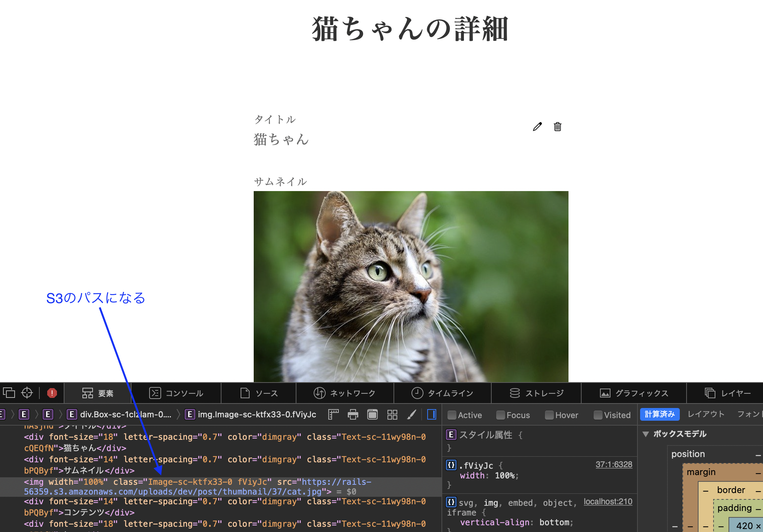Click the paint brush icon

click(x=411, y=414)
